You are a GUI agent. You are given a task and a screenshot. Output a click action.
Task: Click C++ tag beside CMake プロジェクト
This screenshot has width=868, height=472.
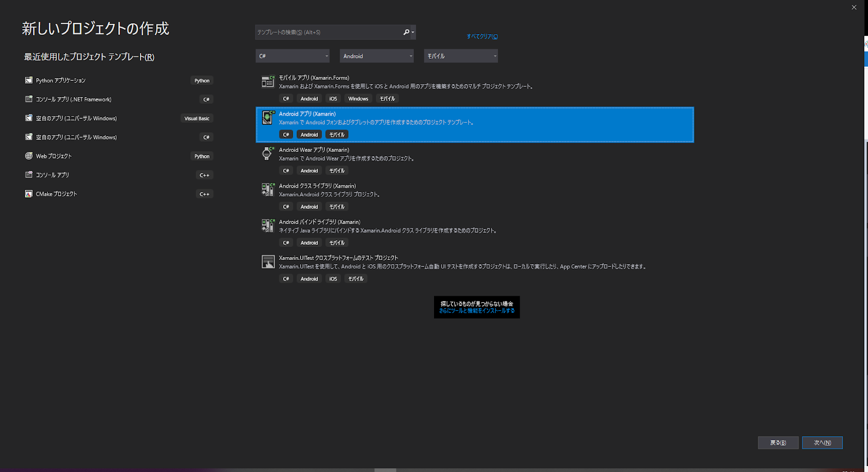coord(205,194)
